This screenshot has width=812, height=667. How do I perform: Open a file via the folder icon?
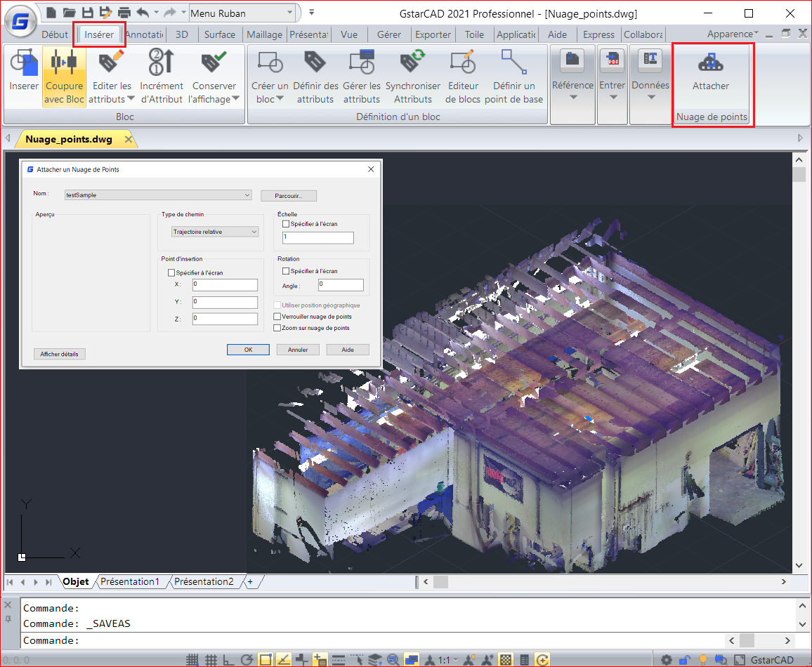tap(70, 13)
